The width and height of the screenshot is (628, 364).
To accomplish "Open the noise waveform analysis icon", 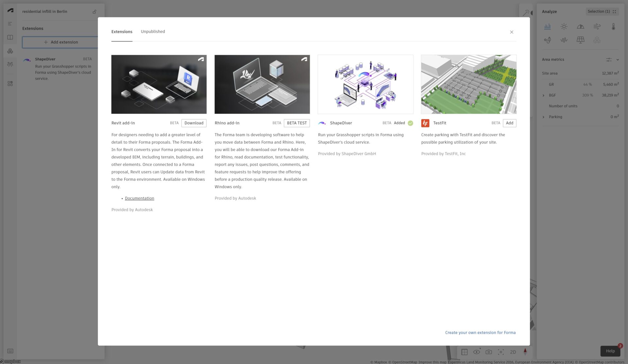I will click(564, 40).
